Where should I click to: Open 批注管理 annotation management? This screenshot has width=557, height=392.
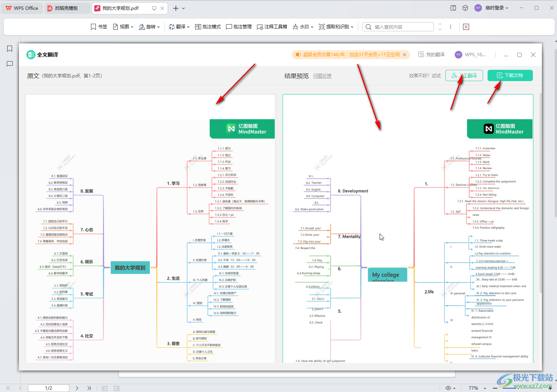239,27
